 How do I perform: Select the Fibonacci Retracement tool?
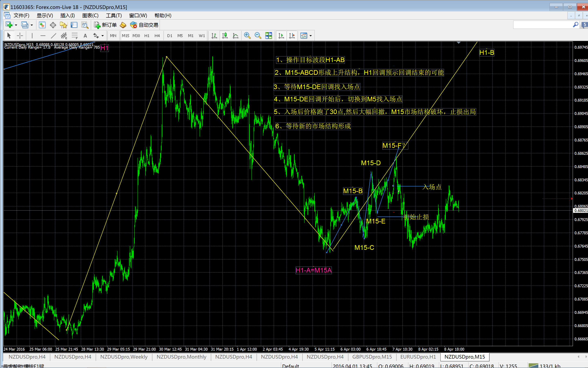pos(75,36)
